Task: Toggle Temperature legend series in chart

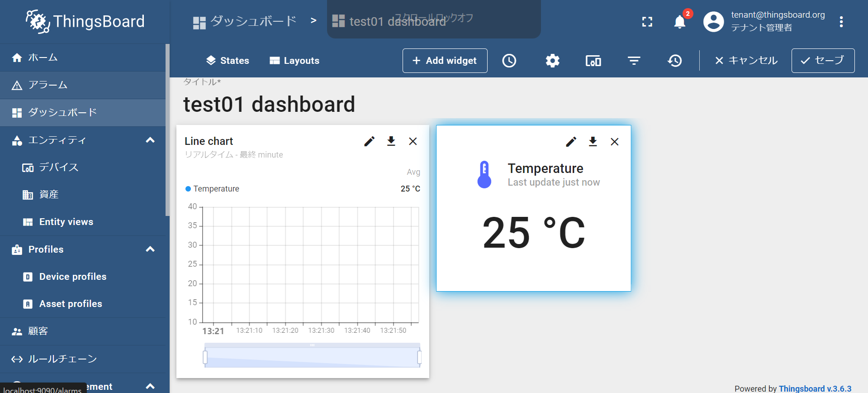Action: click(213, 189)
